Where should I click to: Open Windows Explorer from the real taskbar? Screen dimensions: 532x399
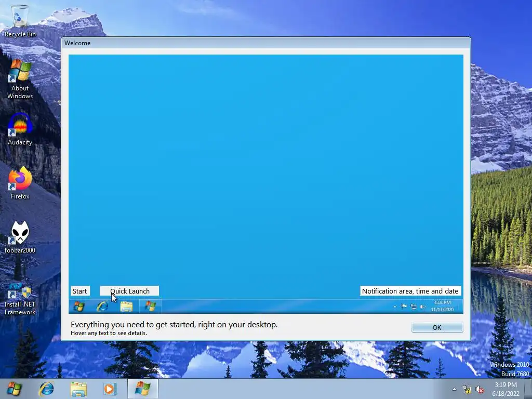click(x=78, y=389)
